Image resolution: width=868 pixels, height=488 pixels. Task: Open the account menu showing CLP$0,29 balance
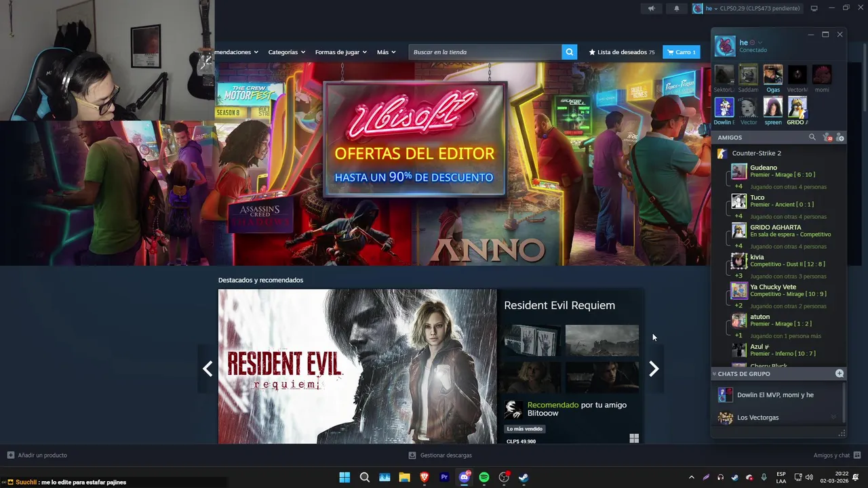746,8
